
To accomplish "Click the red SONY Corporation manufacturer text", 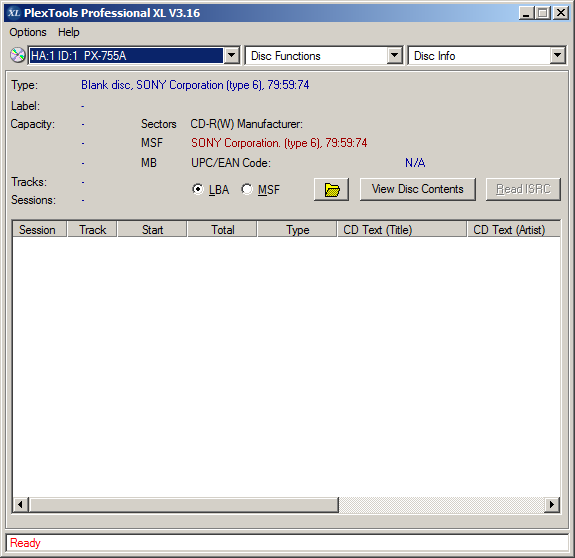I will pos(279,143).
